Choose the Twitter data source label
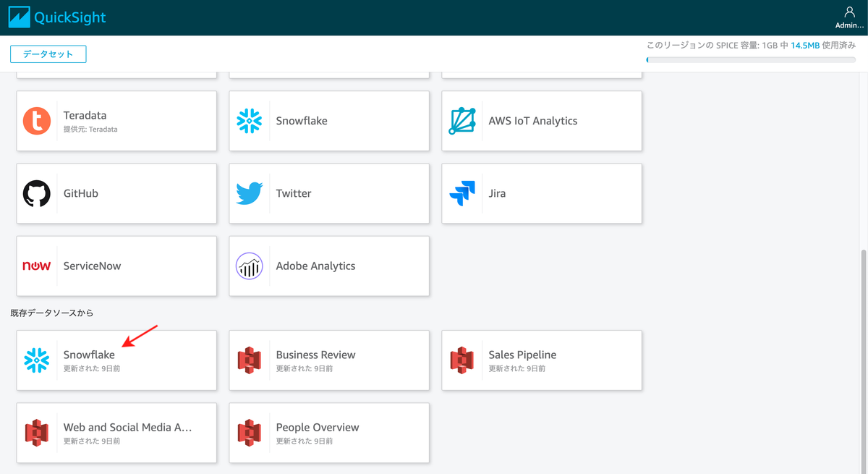This screenshot has height=474, width=868. coord(294,193)
